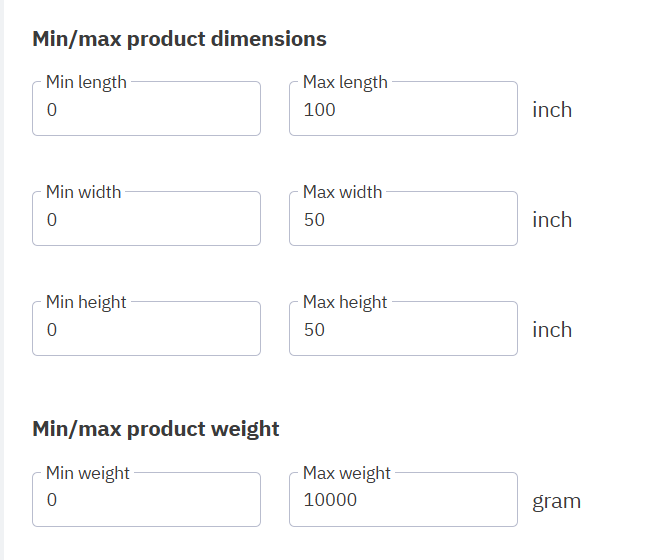This screenshot has height=560, width=662.
Task: Click the Min length input field
Action: click(146, 110)
